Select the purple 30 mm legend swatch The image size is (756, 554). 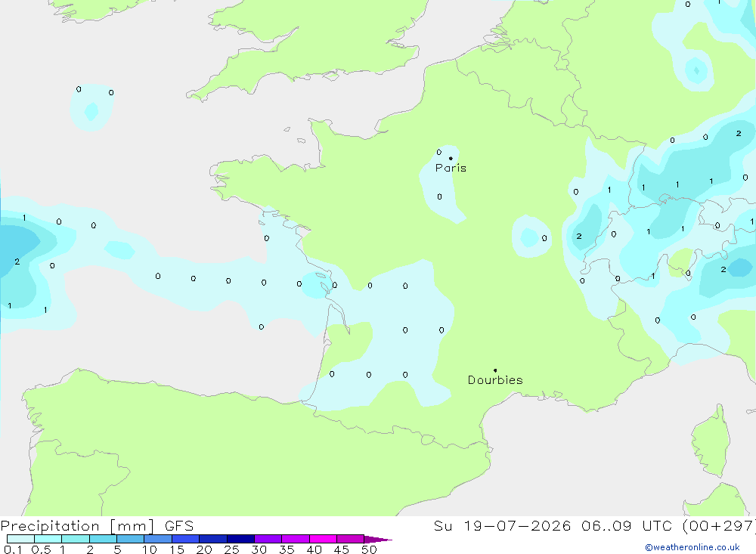(x=268, y=539)
